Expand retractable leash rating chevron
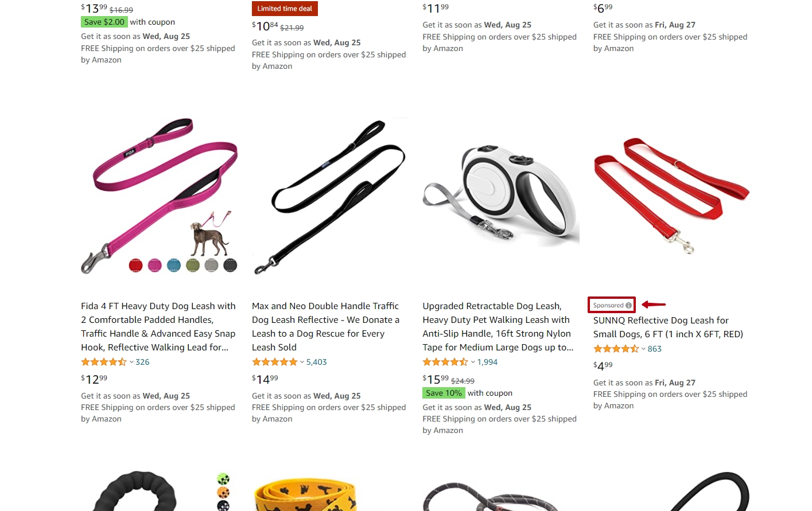812x511 pixels. pos(473,362)
